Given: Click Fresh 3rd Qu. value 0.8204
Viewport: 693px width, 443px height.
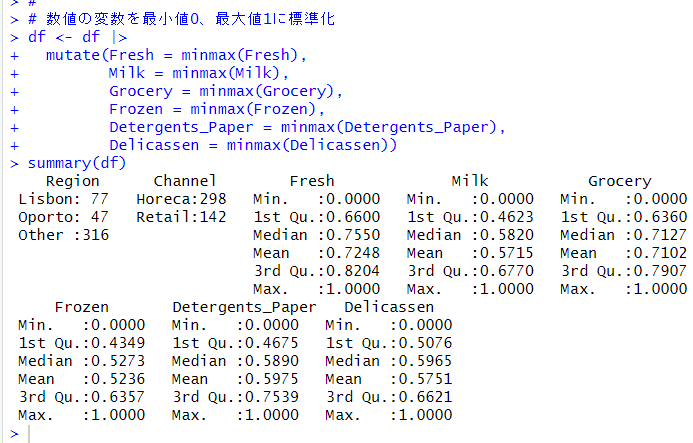Looking at the screenshot, I should point(353,271).
